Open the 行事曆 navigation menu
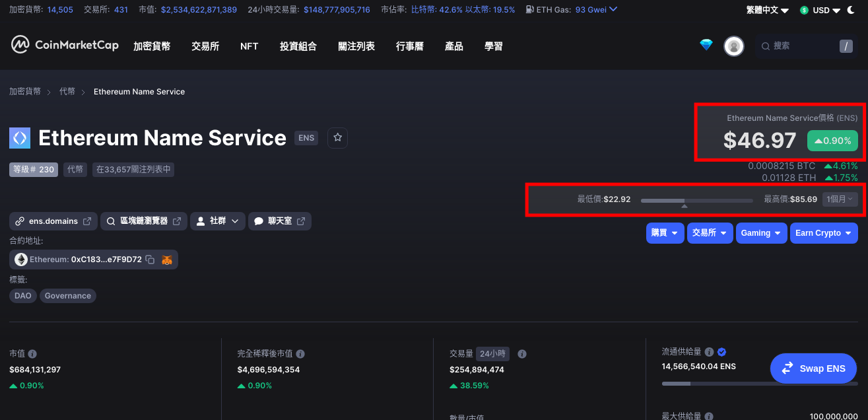This screenshot has width=868, height=420. pyautogui.click(x=410, y=46)
